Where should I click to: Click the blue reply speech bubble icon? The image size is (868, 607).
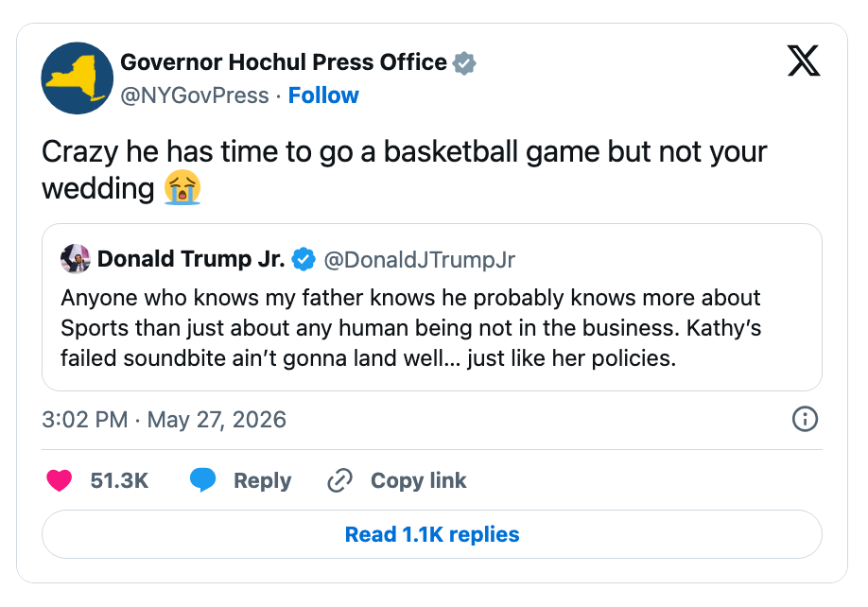[x=202, y=479]
